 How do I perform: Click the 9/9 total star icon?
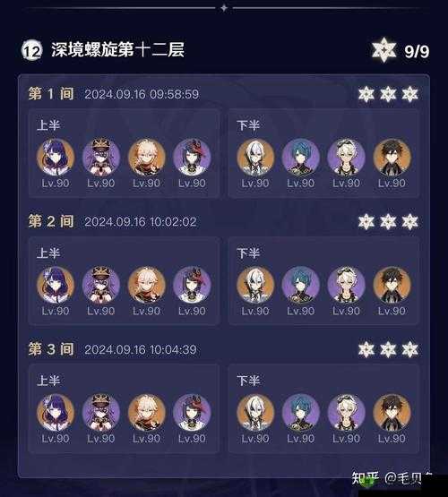[384, 50]
